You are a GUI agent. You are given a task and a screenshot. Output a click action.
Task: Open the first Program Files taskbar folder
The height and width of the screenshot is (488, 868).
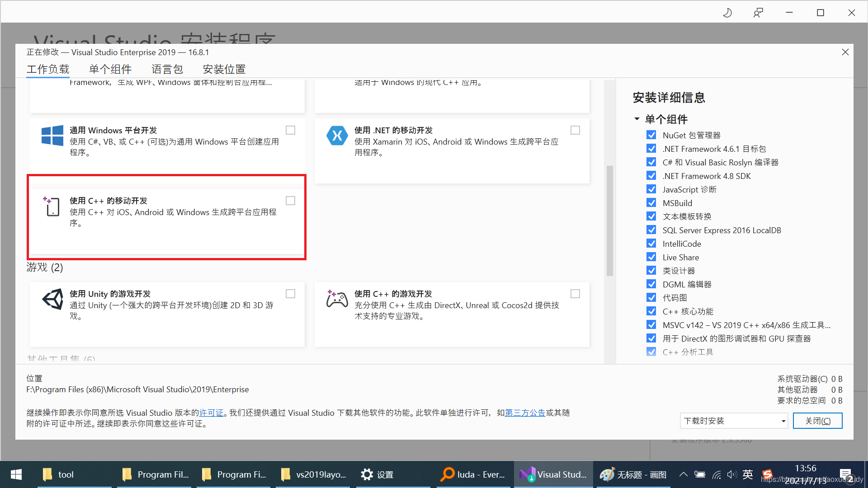point(154,474)
